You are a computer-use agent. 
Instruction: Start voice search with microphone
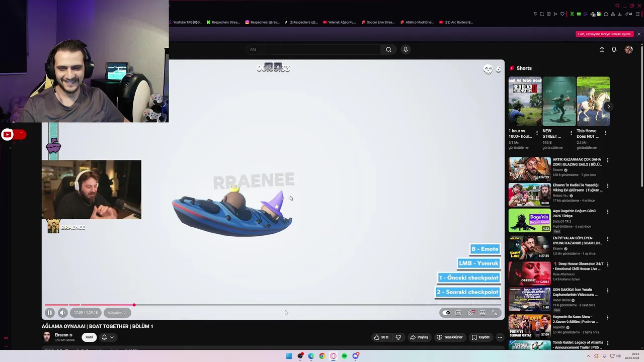406,49
